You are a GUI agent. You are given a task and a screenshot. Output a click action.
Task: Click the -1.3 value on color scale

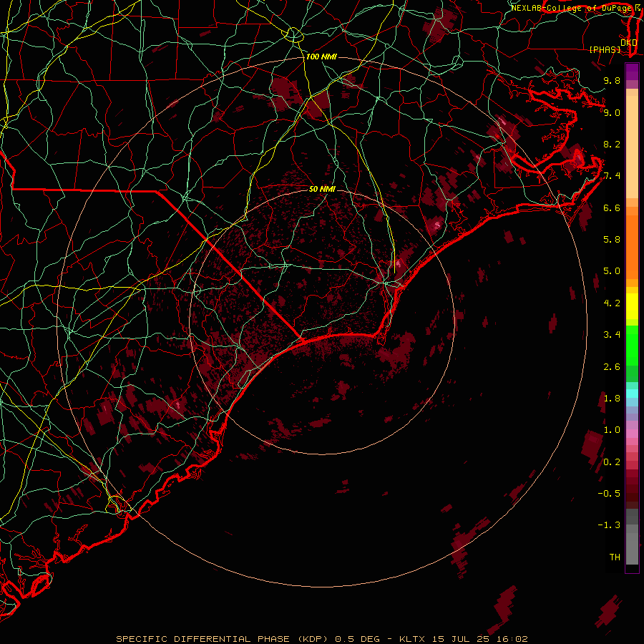[x=609, y=525]
